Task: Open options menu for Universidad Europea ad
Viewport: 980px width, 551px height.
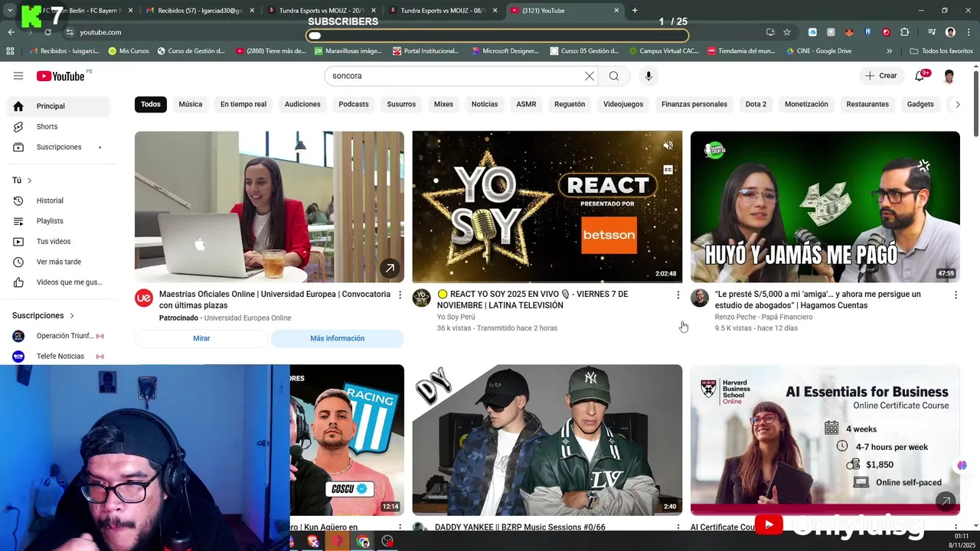Action: click(x=400, y=295)
